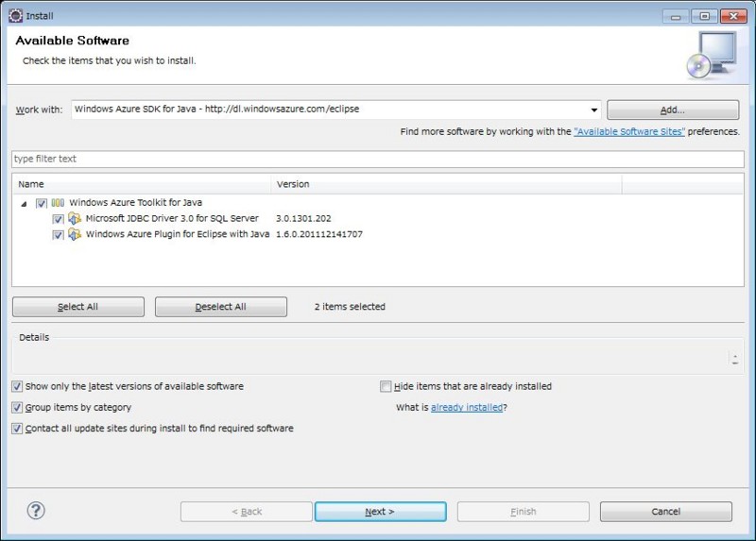Viewport: 756px width, 541px height.
Task: Click the '2 items selected' status text
Action: coord(350,307)
